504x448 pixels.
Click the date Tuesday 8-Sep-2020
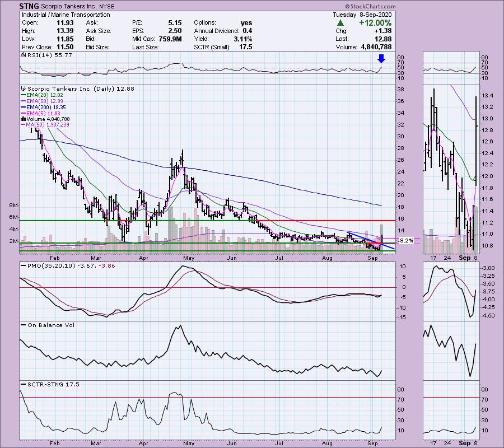point(362,15)
